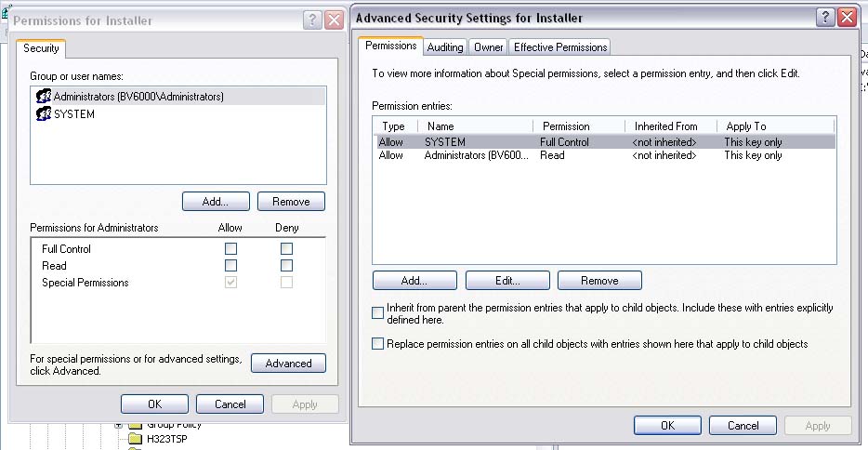Select Administrators group icon in user list
The height and width of the screenshot is (450, 868).
pos(43,96)
